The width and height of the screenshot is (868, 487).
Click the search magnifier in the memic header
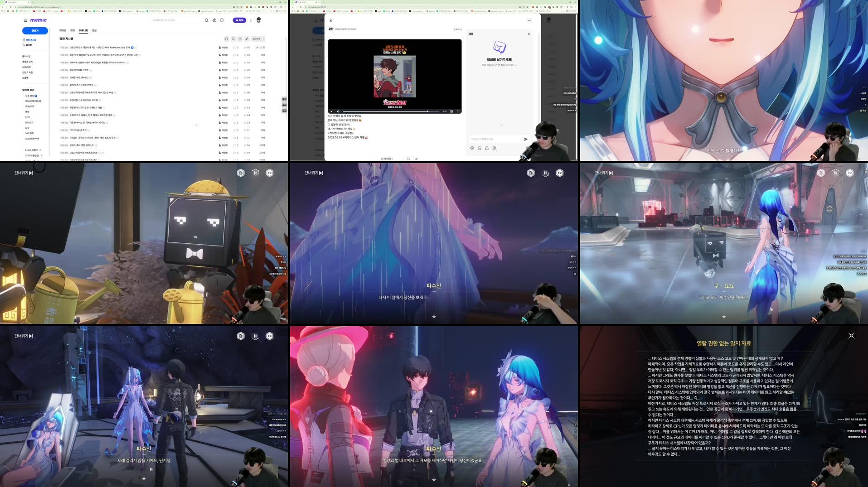point(207,20)
